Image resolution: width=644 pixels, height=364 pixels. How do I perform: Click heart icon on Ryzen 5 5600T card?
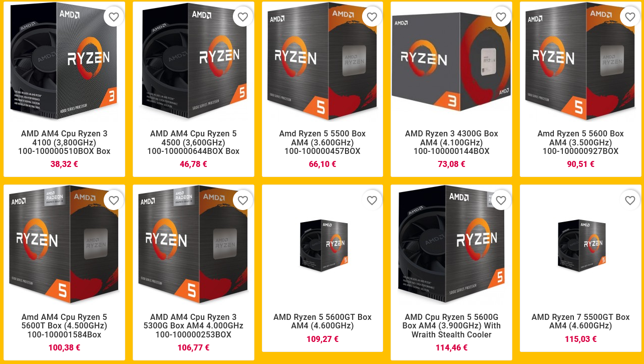[x=114, y=201]
